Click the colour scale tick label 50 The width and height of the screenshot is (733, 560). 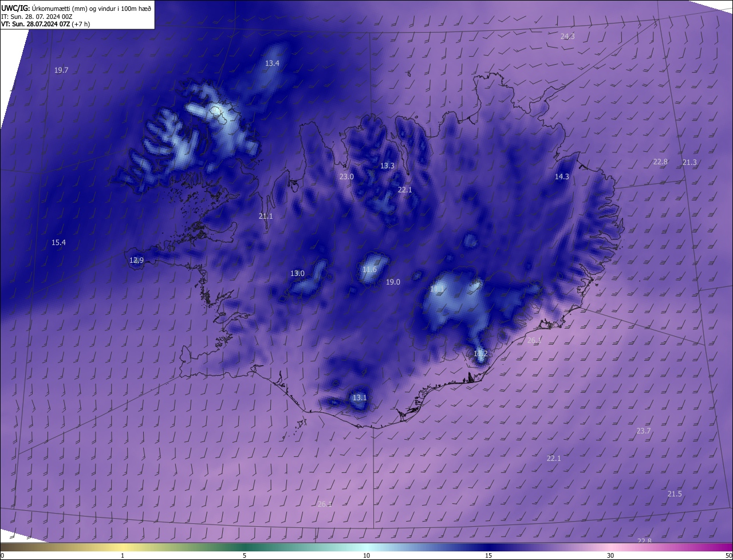tap(728, 555)
